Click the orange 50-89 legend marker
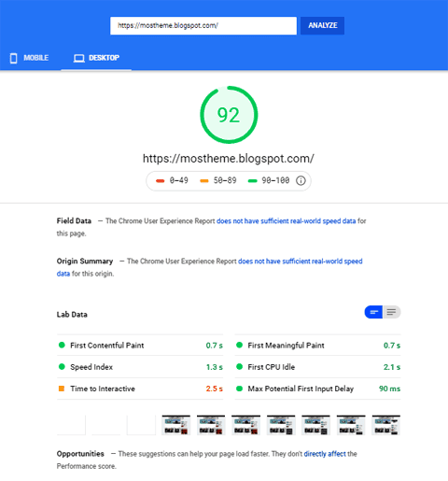This screenshot has height=481, width=448. 204,181
